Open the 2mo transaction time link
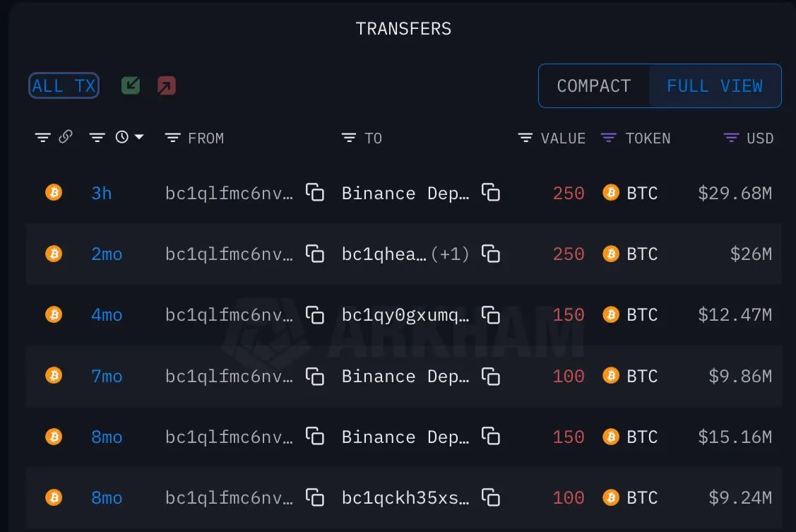796x532 pixels. pyautogui.click(x=107, y=254)
